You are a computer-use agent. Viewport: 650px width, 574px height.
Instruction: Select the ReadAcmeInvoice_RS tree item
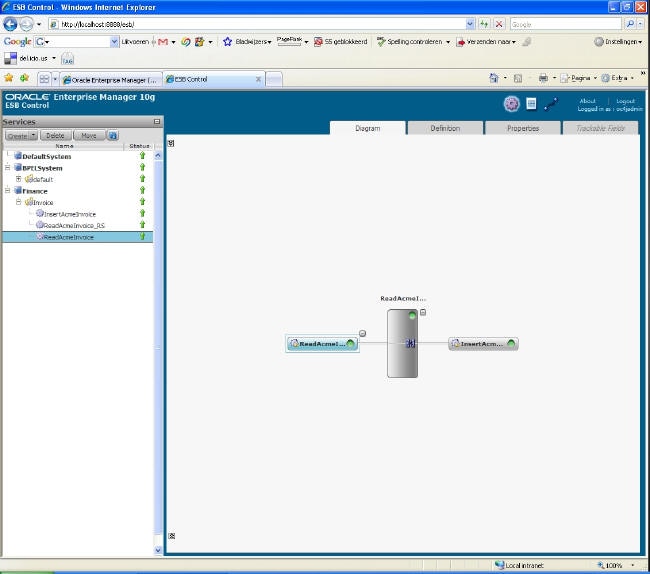tap(70, 225)
